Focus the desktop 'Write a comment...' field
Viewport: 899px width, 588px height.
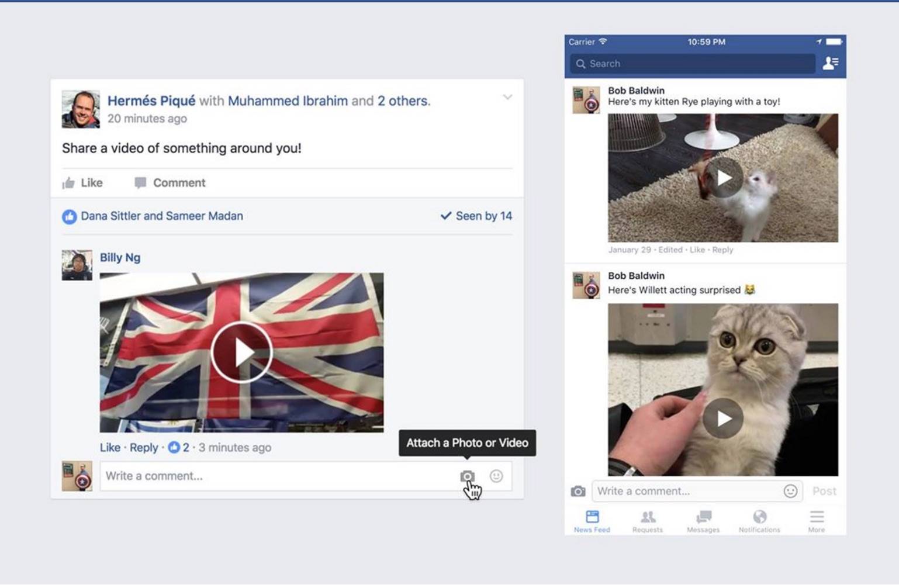pos(306,476)
